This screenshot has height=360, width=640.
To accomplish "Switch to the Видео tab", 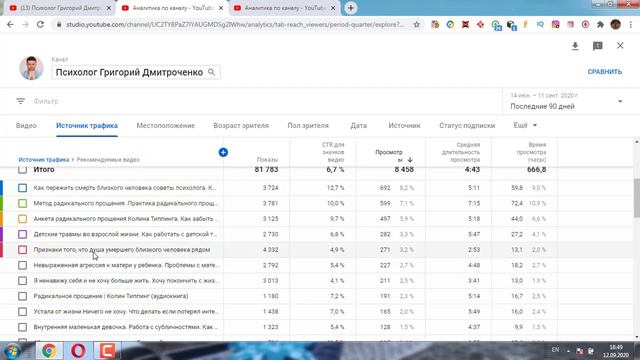I will pyautogui.click(x=26, y=126).
